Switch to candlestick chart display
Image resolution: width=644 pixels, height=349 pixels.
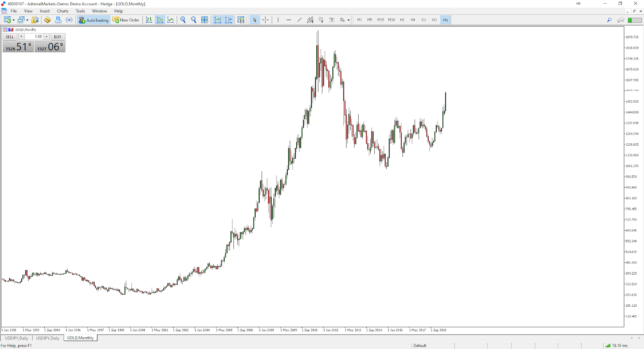click(x=160, y=20)
